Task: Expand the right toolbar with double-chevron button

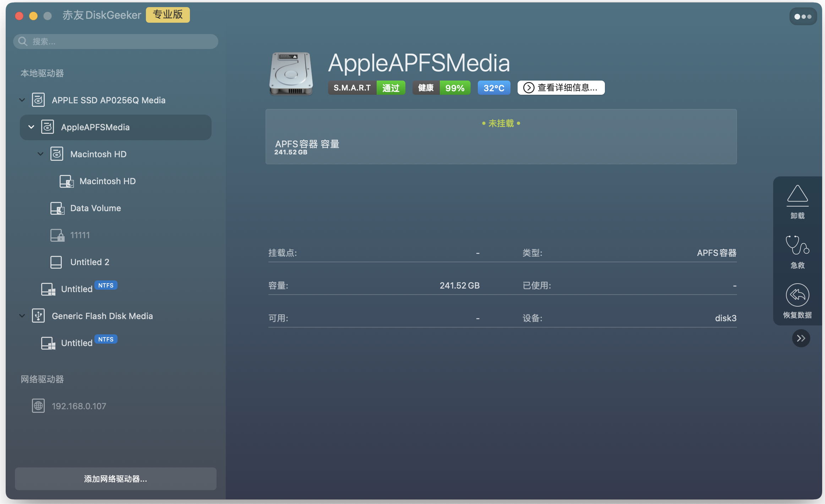Action: tap(801, 338)
